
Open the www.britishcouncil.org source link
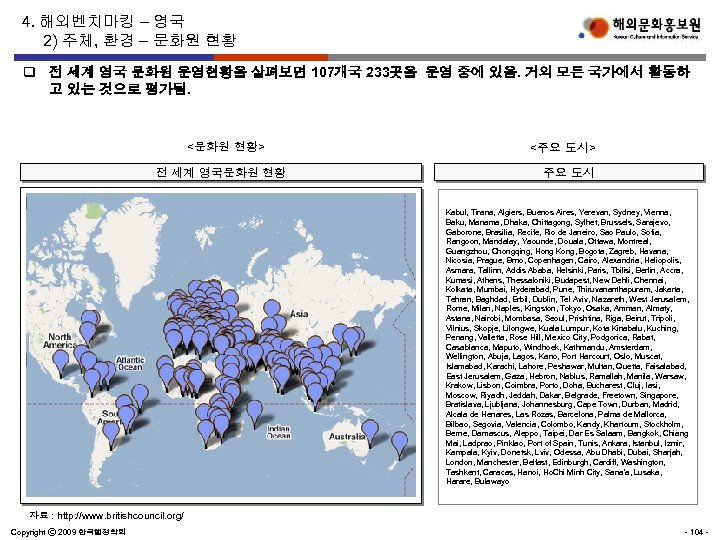(120, 516)
